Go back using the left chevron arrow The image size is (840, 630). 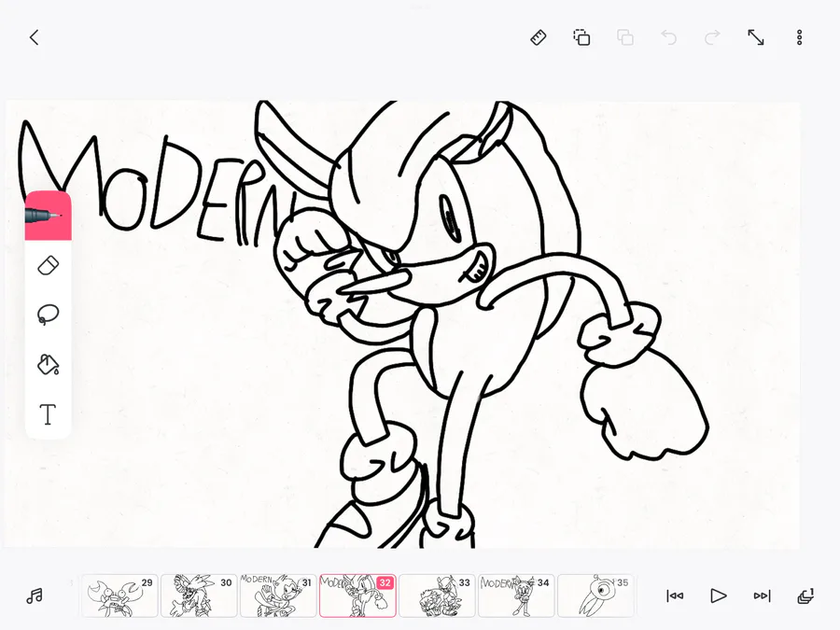click(35, 37)
